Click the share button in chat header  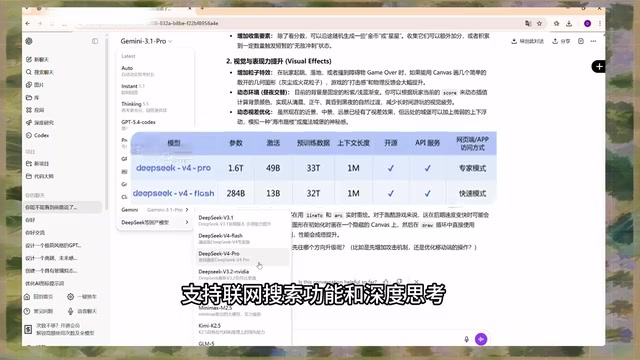click(561, 41)
